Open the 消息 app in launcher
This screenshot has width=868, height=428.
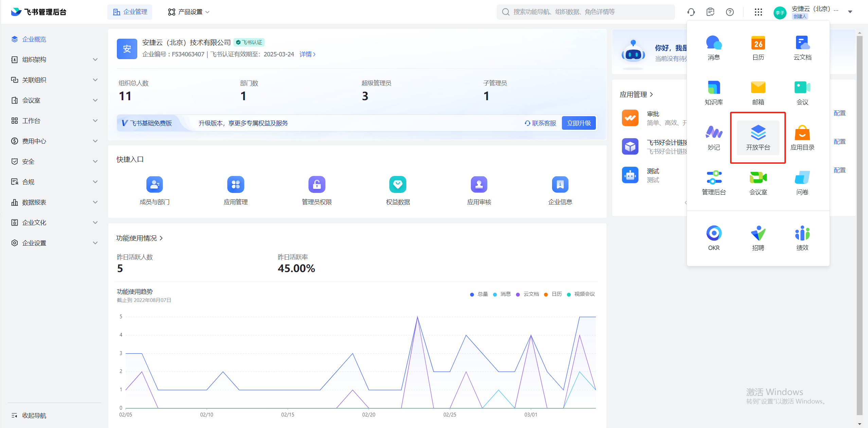click(x=714, y=48)
